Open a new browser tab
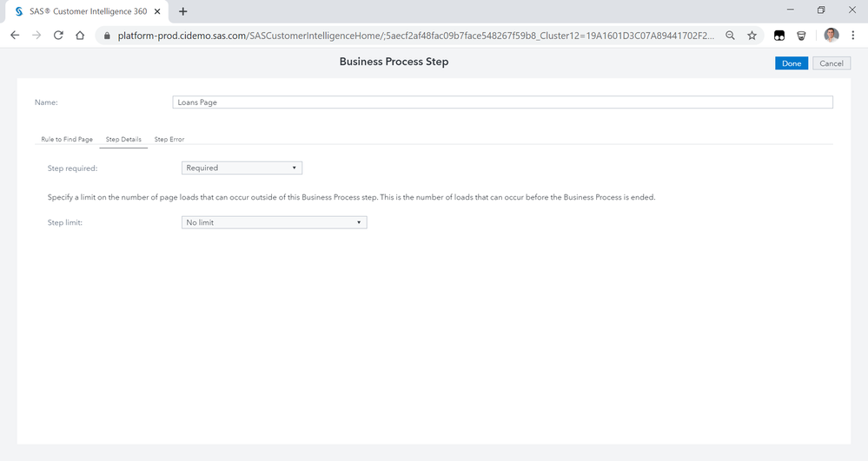868x461 pixels. click(x=183, y=11)
